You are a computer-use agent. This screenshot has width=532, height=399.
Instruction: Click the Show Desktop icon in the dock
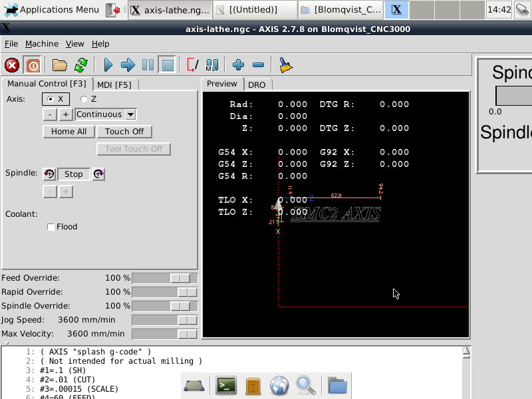click(194, 386)
